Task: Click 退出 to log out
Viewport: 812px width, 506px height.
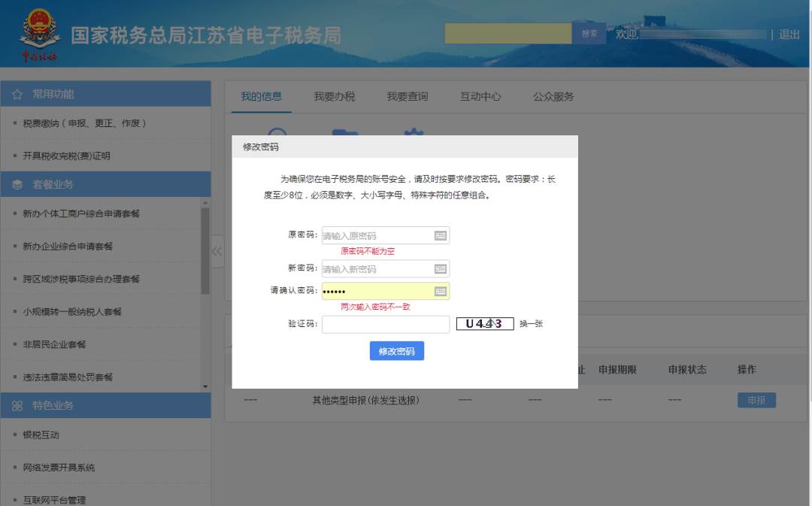Action: [789, 34]
